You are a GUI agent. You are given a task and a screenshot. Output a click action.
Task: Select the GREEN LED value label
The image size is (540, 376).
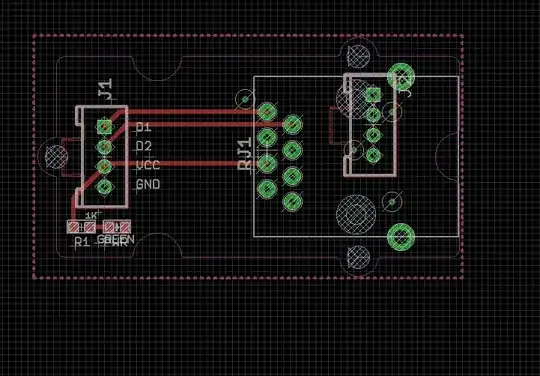tap(116, 239)
